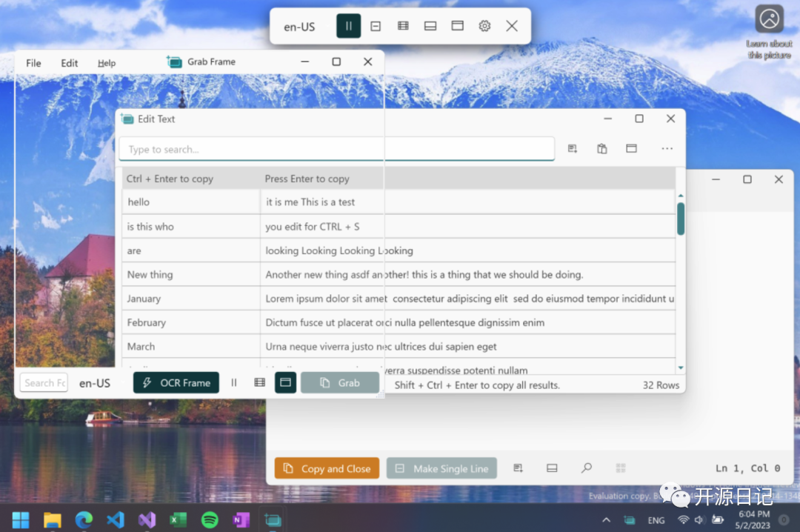Launch Spotify from the taskbar
This screenshot has width=800, height=532.
click(x=210, y=519)
